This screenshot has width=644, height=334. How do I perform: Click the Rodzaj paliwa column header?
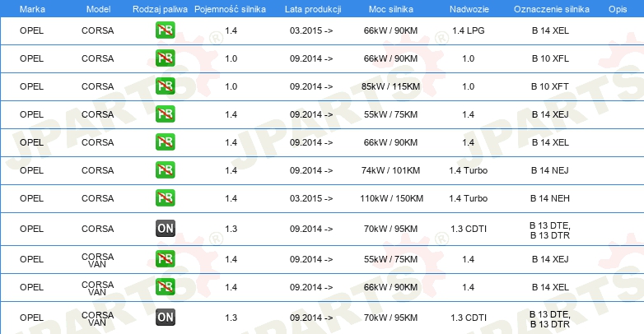tap(160, 9)
